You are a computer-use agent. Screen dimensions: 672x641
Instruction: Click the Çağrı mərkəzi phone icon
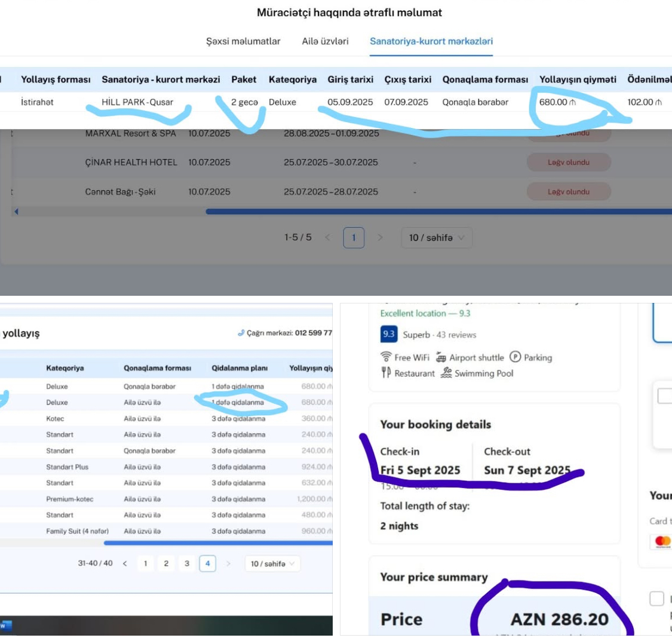[x=241, y=333]
